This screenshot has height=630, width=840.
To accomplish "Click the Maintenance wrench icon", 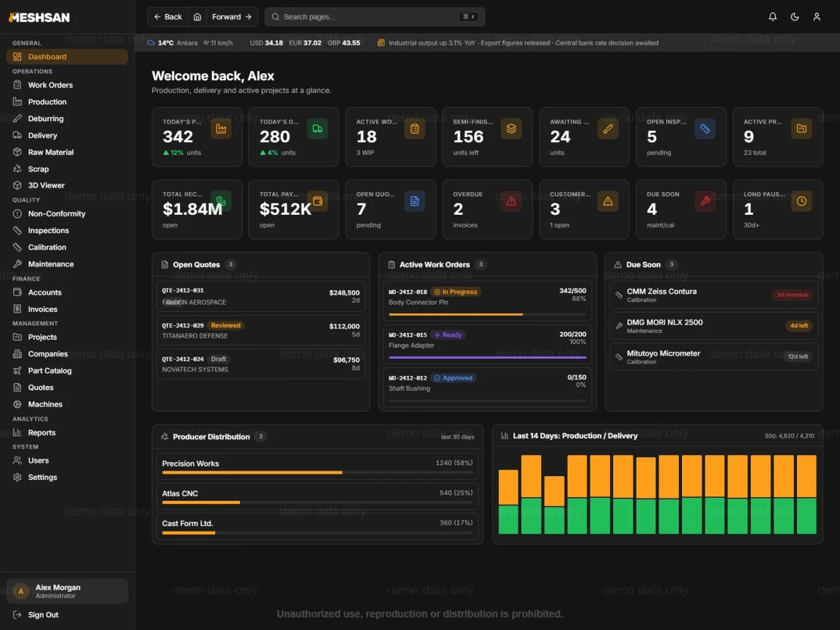I will coord(17,264).
